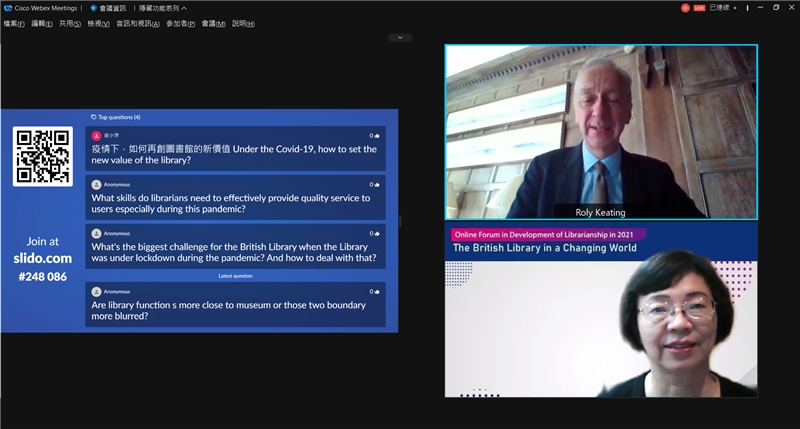Expand the floating chevron-down control pill
Screen dimensions: 800x429
[x=400, y=37]
